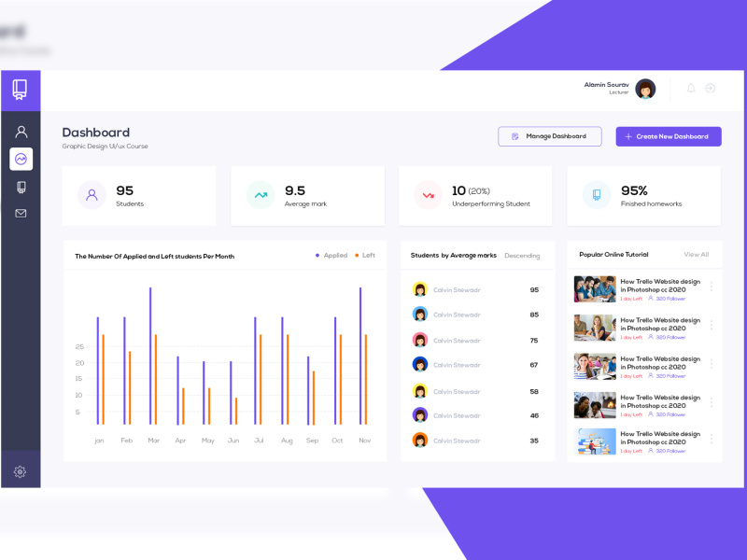
Task: Select the purple dashboard logo icon
Action: click(x=21, y=89)
